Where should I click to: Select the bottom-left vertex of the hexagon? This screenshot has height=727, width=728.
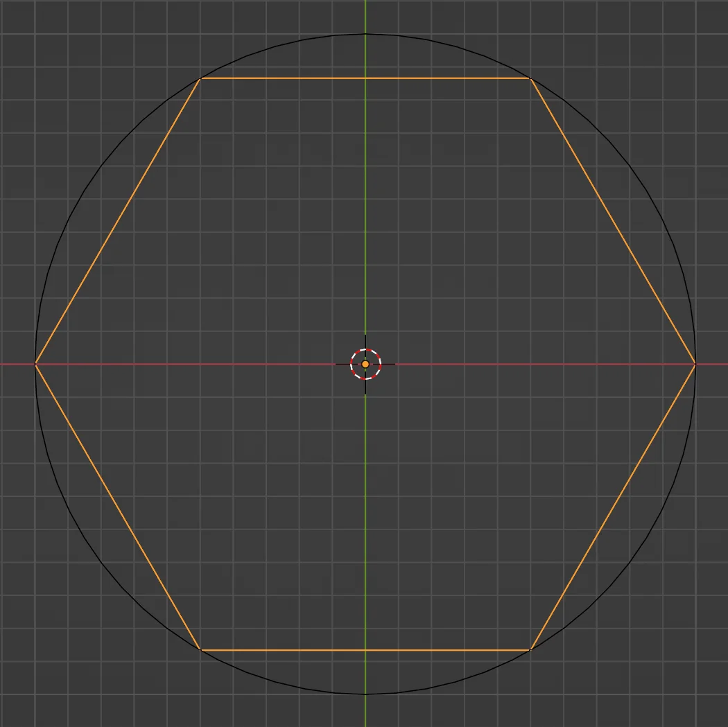pyautogui.click(x=201, y=649)
